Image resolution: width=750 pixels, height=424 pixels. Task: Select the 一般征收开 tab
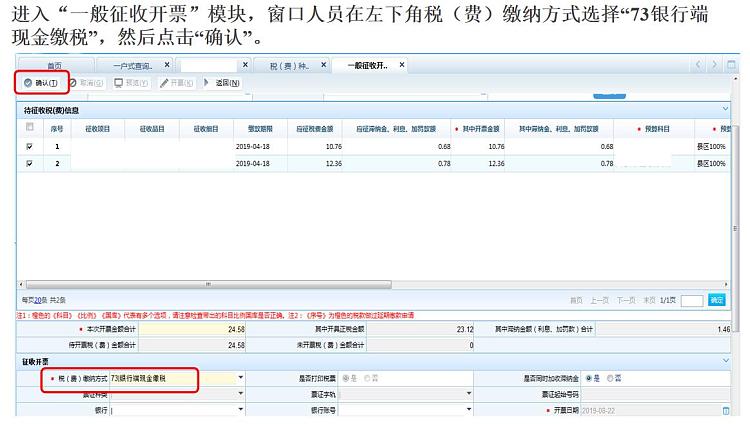pyautogui.click(x=367, y=65)
